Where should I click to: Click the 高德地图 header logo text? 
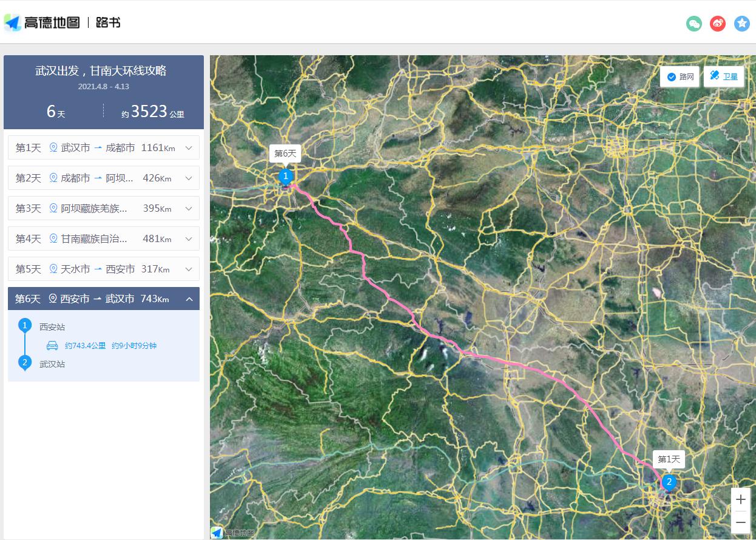pos(52,22)
